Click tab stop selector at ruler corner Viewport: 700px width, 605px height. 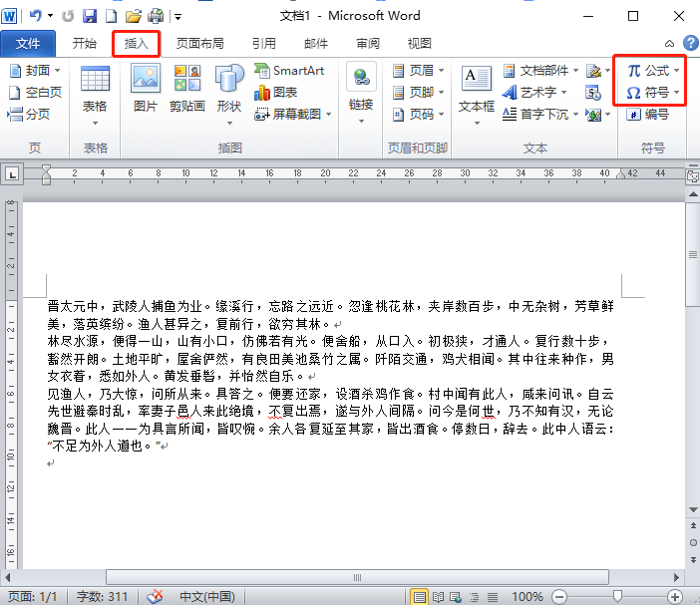point(12,173)
